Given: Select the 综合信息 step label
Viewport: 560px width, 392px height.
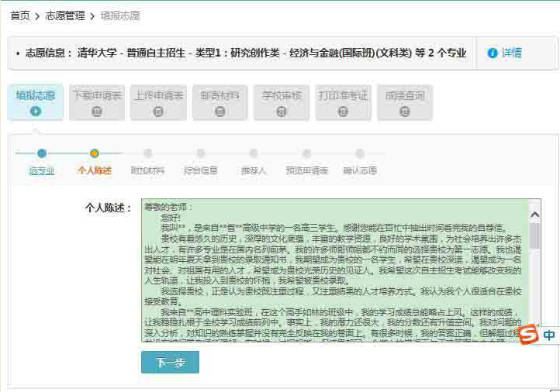Looking at the screenshot, I should coord(201,170).
